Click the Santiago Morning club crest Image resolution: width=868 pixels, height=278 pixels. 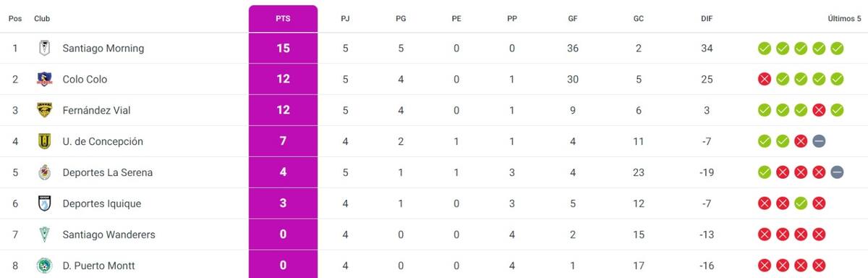(44, 49)
